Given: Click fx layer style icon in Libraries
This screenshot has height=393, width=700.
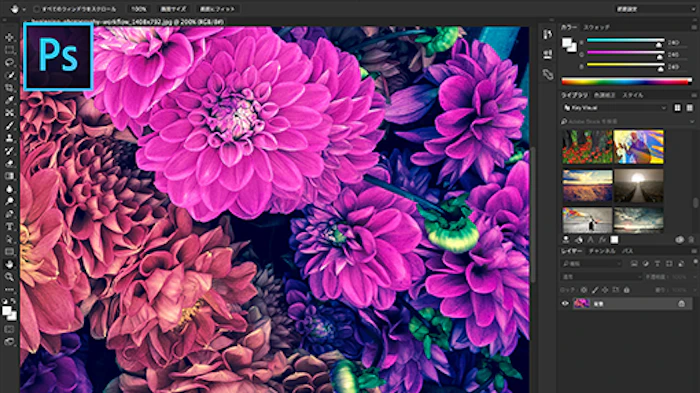Looking at the screenshot, I should coord(602,240).
